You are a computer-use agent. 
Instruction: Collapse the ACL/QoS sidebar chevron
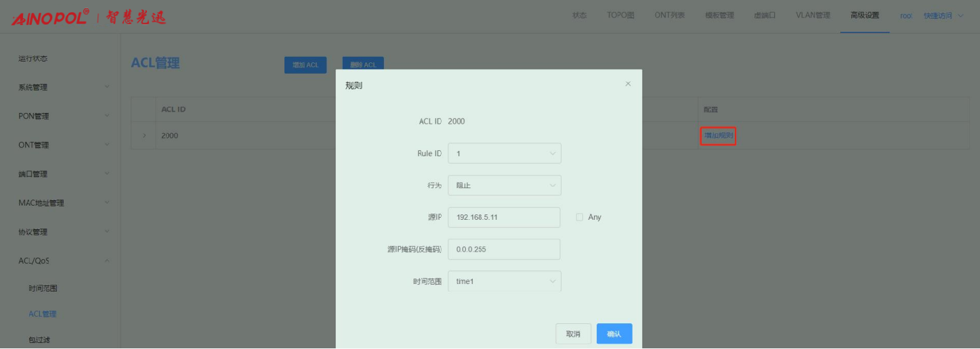click(x=106, y=261)
